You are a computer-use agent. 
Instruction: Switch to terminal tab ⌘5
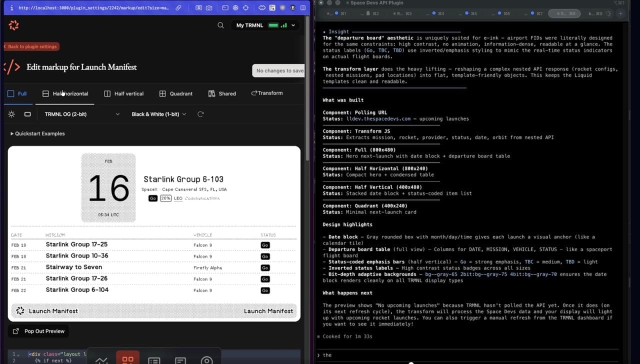tap(468, 13)
